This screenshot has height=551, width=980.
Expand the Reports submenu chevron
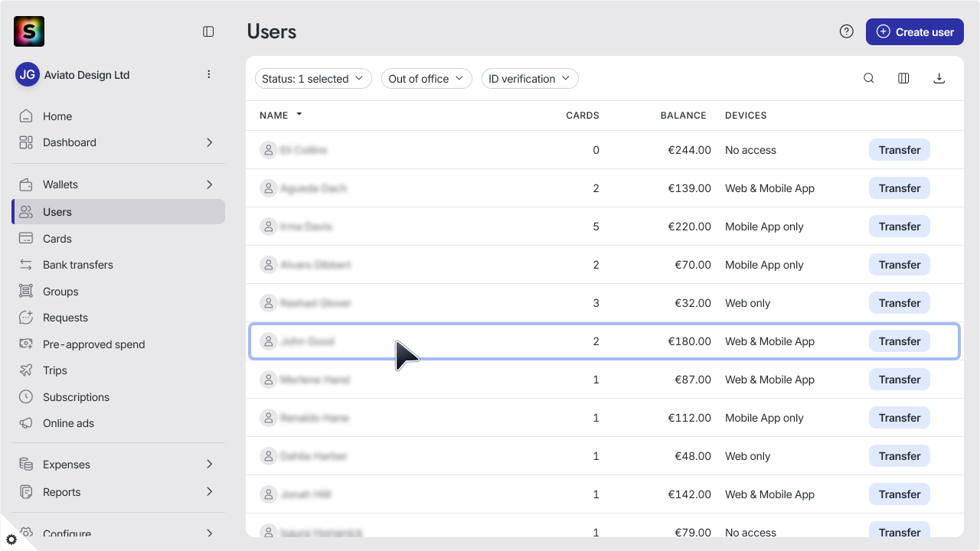pos(209,492)
